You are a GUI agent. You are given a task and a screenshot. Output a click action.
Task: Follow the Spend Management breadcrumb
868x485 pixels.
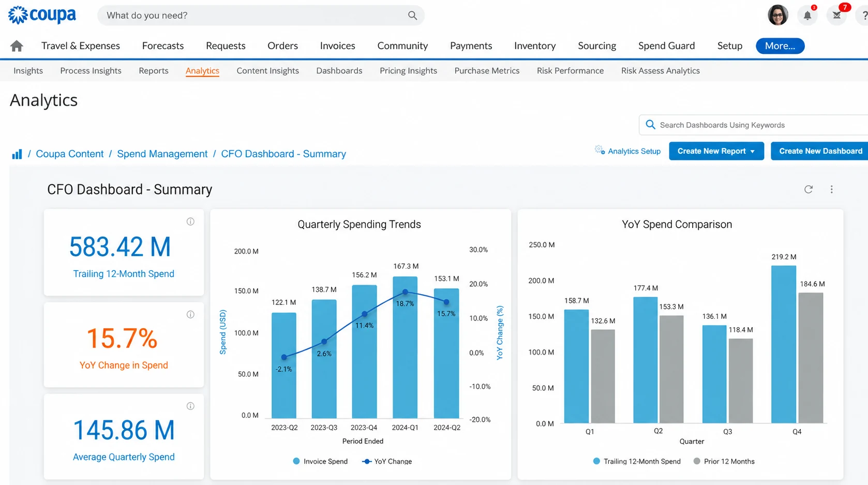pos(162,154)
